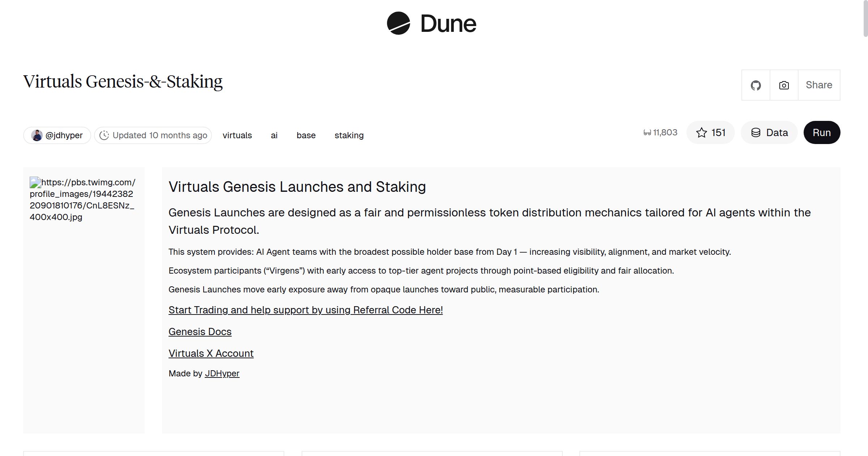Open the Virtuals X Account link

coord(211,353)
